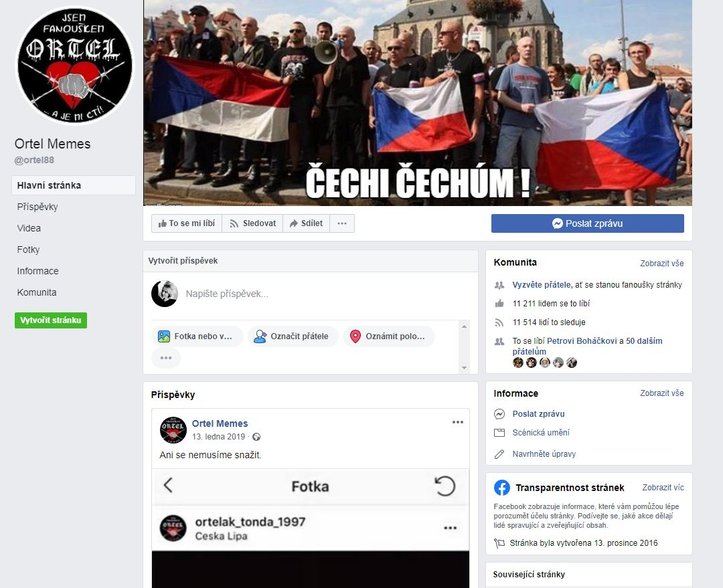Viewport: 723px width, 588px height.
Task: Click the composer scrollbar down arrow
Action: tap(465, 368)
